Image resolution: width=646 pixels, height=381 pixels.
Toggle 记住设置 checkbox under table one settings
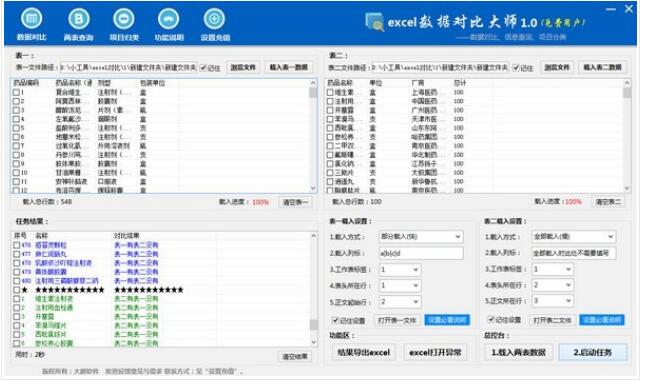(x=335, y=320)
